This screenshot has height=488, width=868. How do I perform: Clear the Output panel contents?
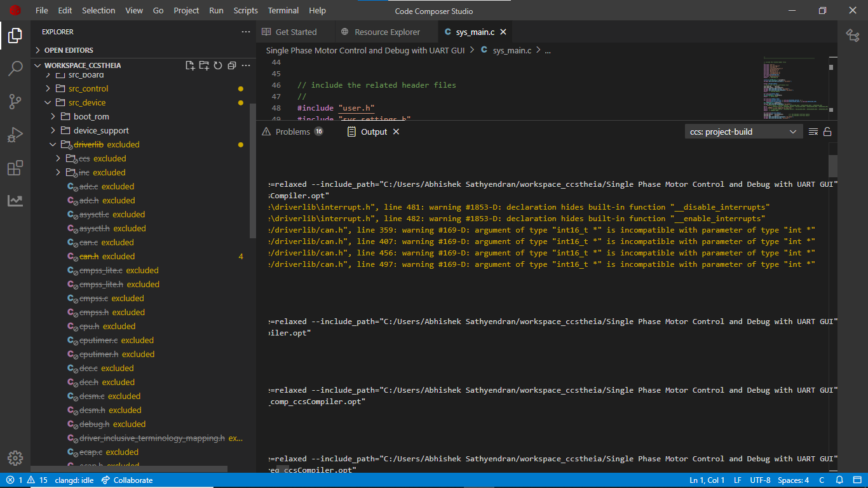click(x=813, y=132)
